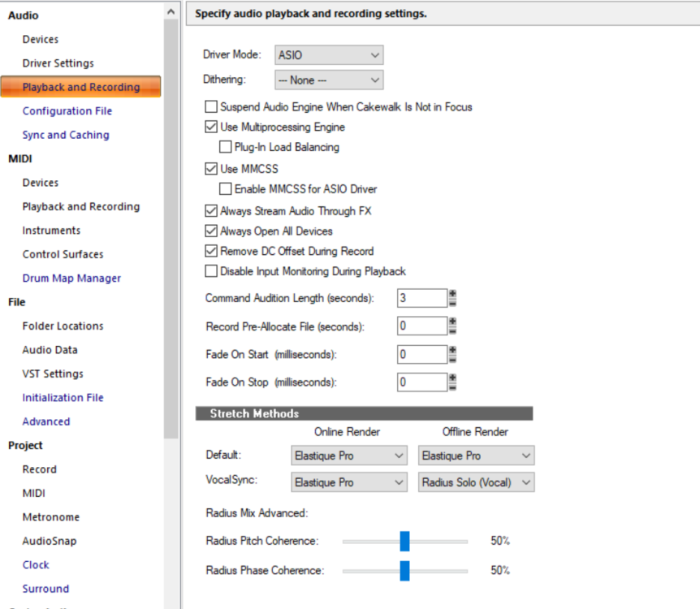Open the Driver Mode dropdown

click(x=329, y=55)
